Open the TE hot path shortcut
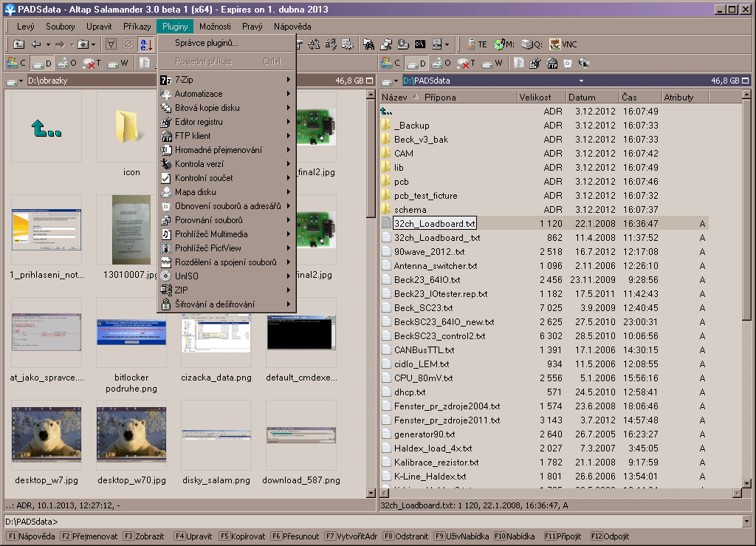 477,44
